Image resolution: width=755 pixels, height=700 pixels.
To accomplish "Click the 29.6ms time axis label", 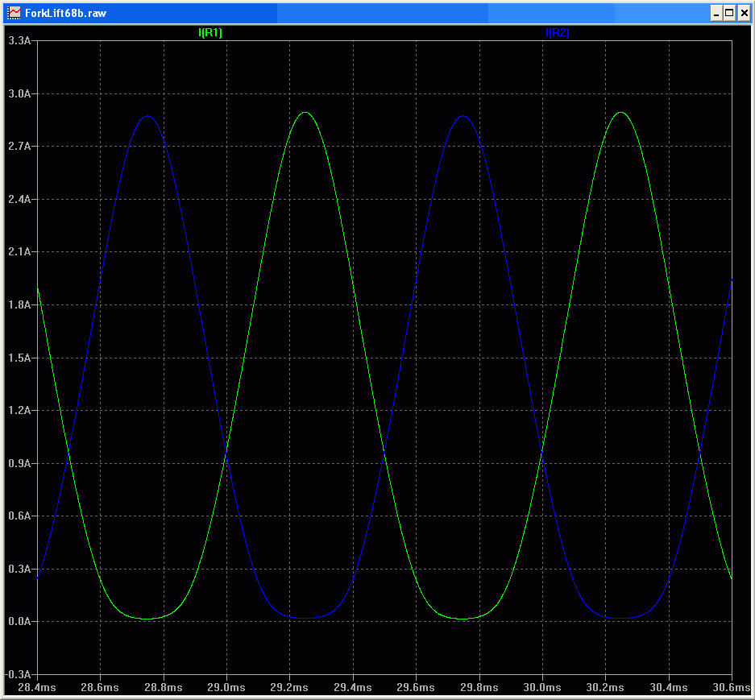I will tap(416, 687).
